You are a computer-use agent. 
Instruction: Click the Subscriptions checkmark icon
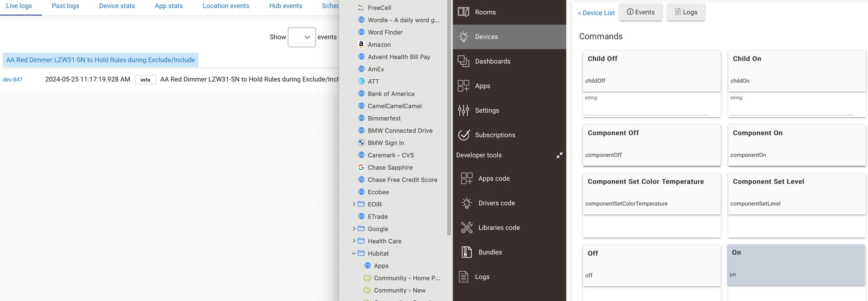point(463,135)
